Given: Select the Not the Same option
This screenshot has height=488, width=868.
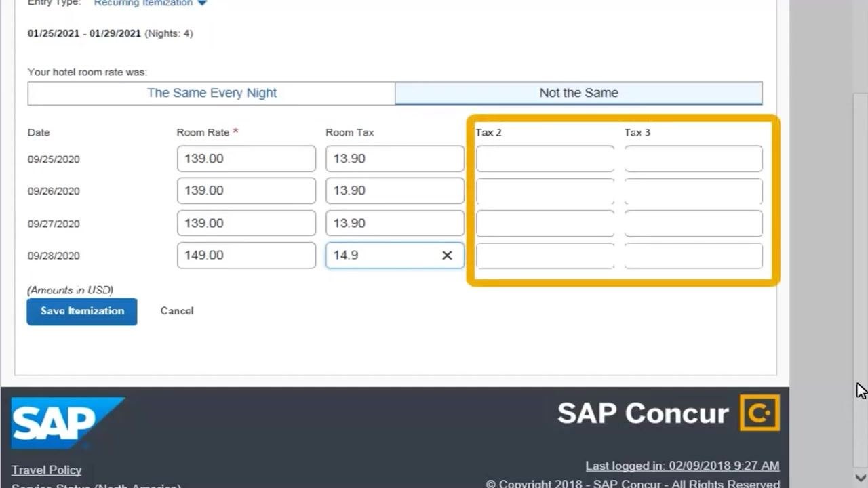Looking at the screenshot, I should tap(578, 93).
